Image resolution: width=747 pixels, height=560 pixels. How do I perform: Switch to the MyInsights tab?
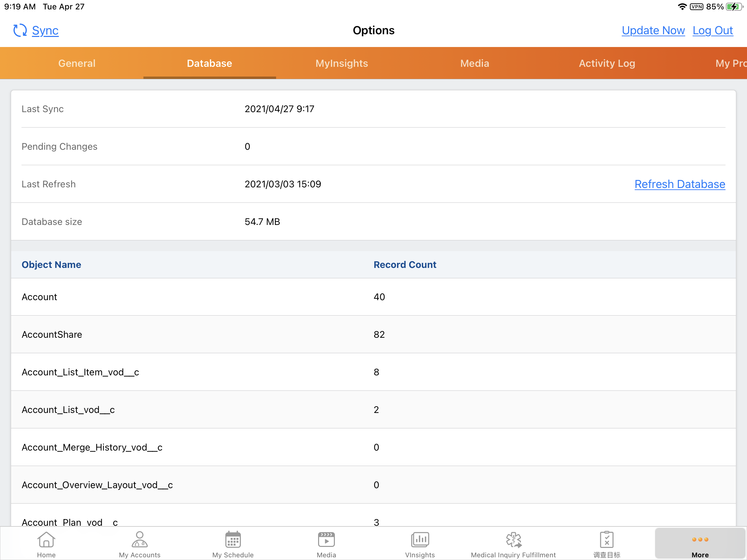pos(341,63)
